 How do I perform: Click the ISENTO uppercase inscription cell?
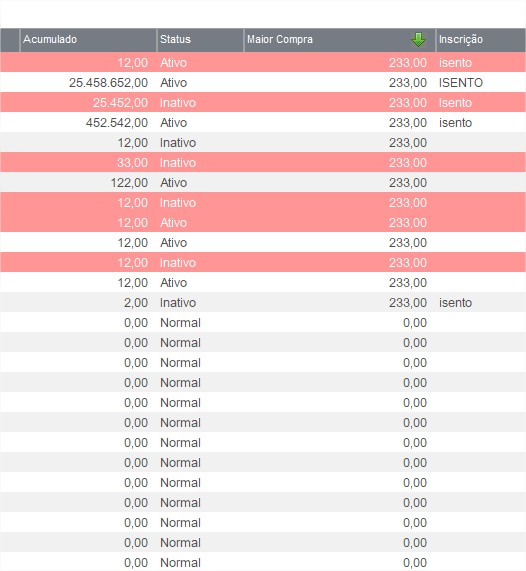coord(461,83)
